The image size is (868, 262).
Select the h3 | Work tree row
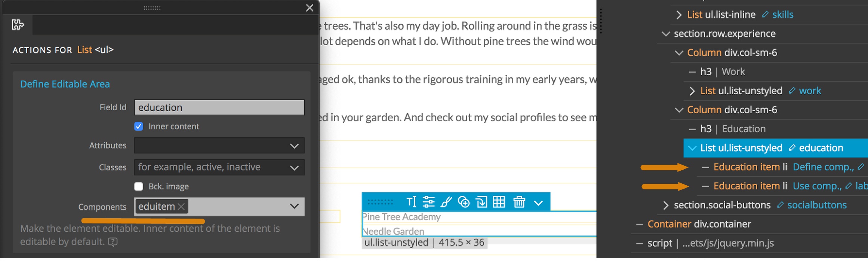(x=723, y=71)
